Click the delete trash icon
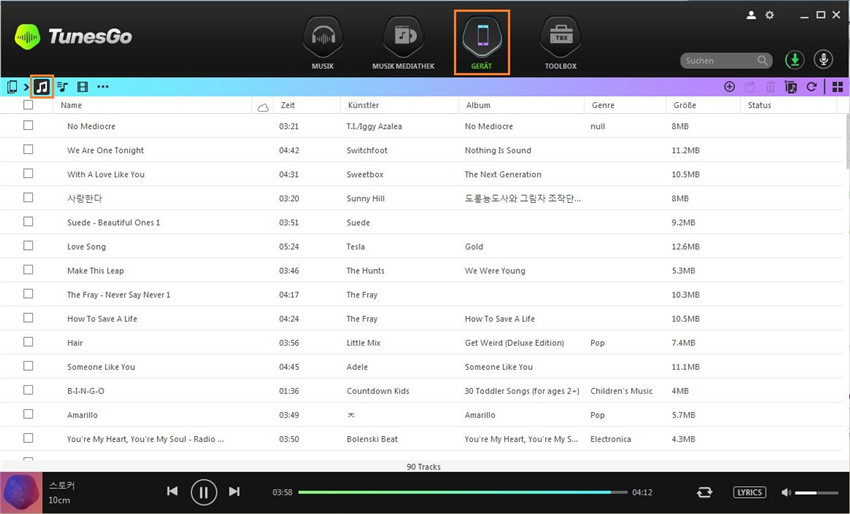This screenshot has height=514, width=850. click(x=770, y=87)
